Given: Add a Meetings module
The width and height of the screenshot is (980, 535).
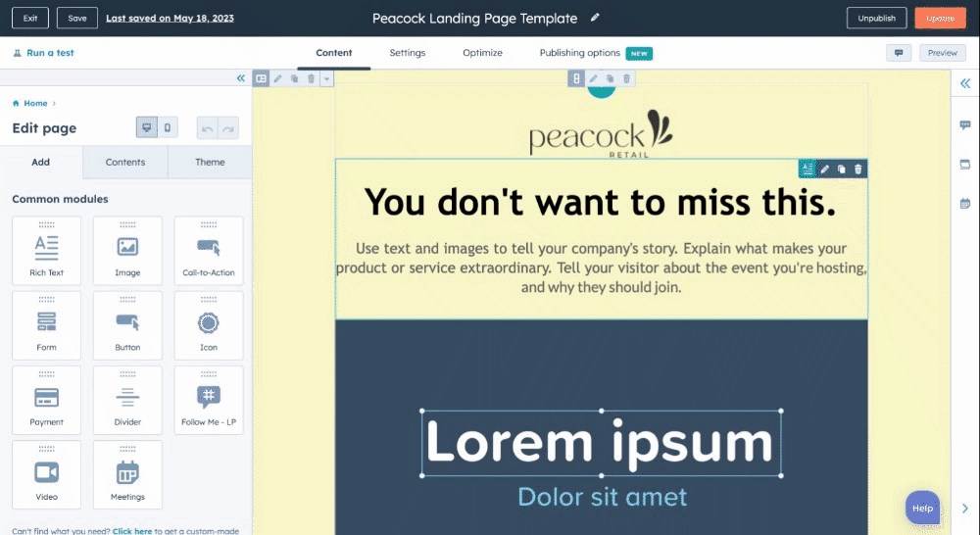Looking at the screenshot, I should click(127, 474).
